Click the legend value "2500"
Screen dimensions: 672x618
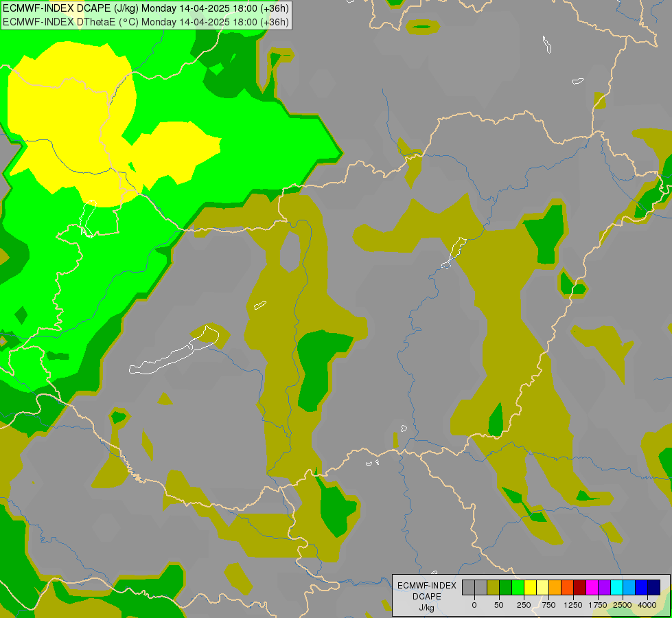point(623,605)
